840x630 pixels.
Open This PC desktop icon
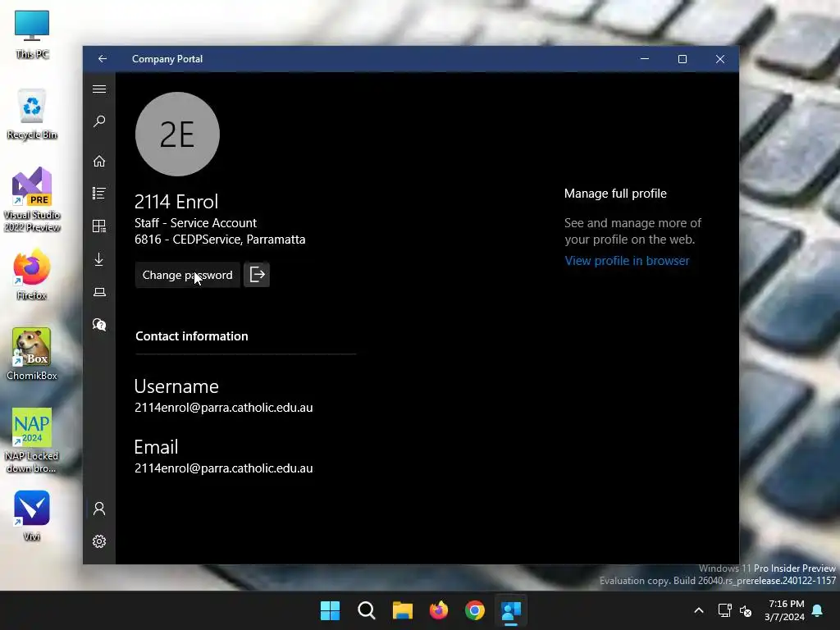tap(32, 34)
